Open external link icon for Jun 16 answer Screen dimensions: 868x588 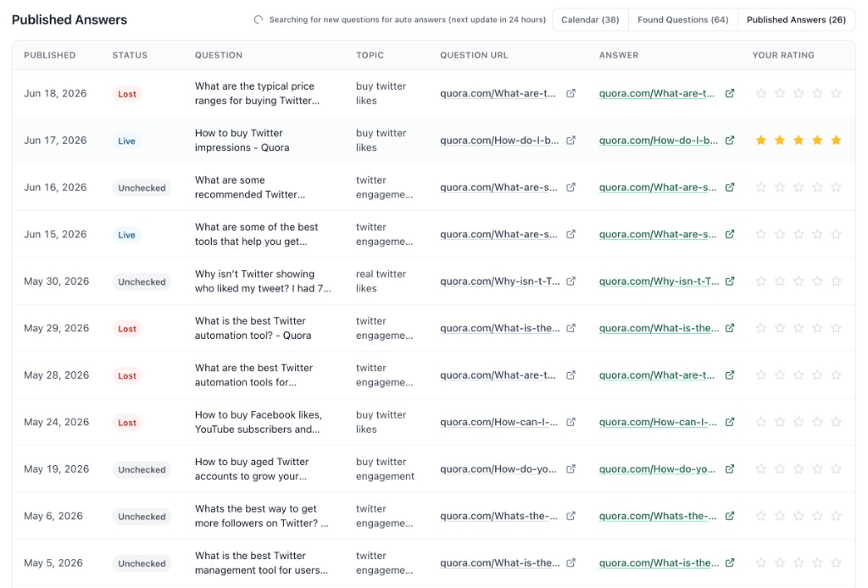[x=730, y=187]
